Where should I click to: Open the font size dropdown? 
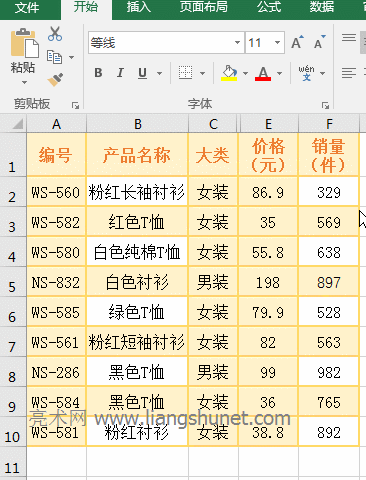click(x=277, y=43)
